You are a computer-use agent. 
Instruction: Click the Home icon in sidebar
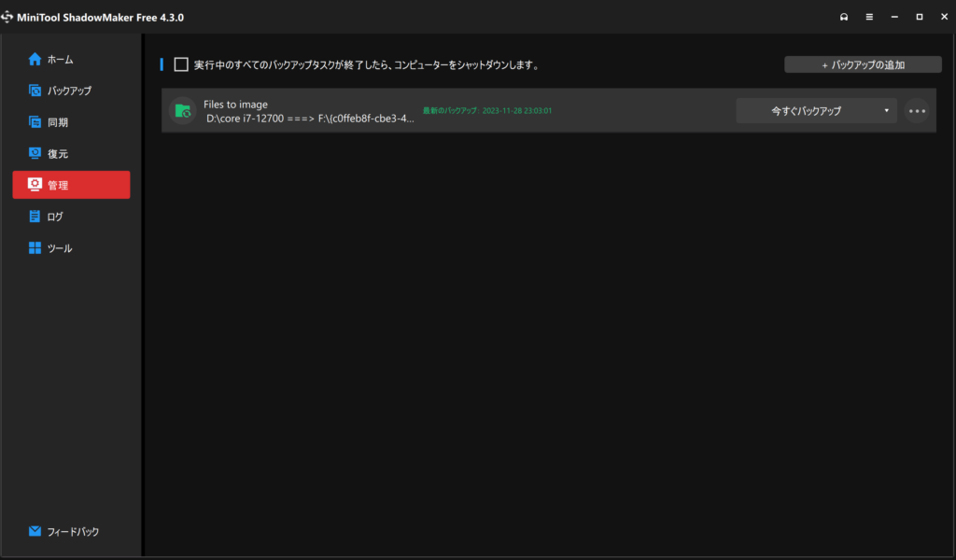(35, 60)
